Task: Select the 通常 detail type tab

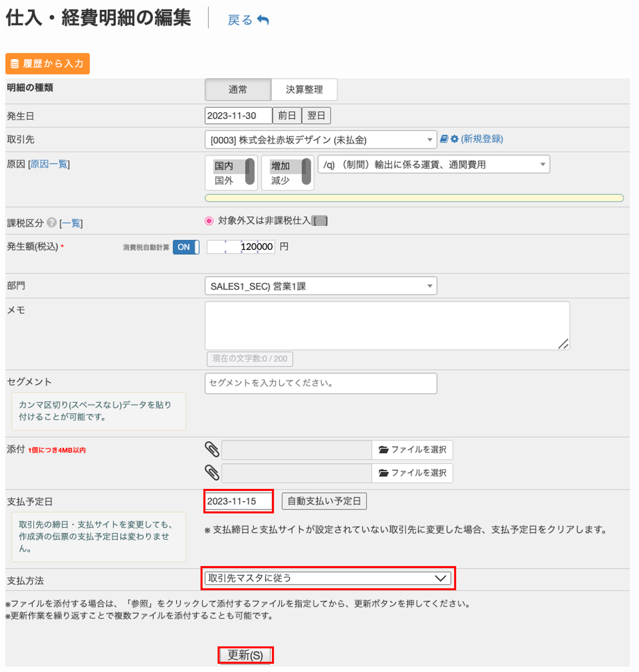Action: [x=238, y=90]
